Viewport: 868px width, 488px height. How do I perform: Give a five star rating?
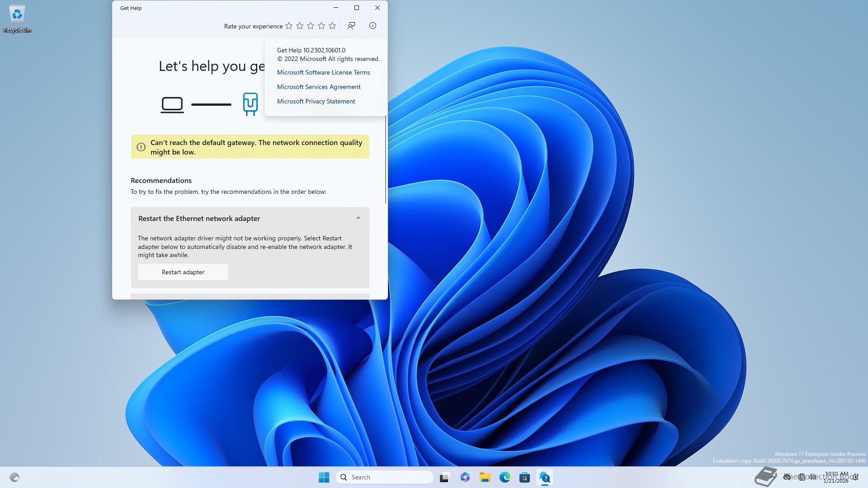pyautogui.click(x=332, y=26)
